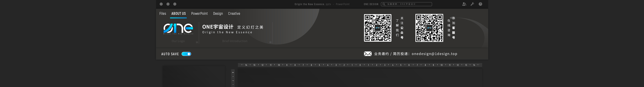644x87 pixels.
Task: Expand the Brief Introduction group launcher
Action: [x=270, y=42]
